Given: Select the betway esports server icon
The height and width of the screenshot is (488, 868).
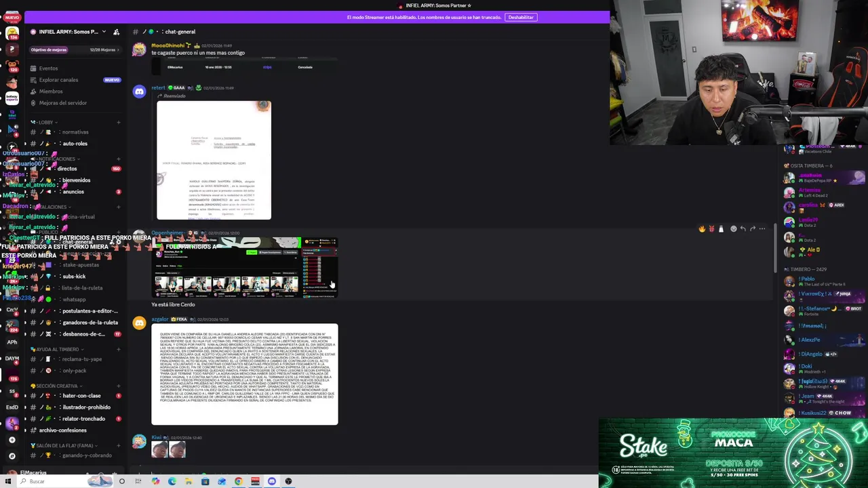Looking at the screenshot, I should (x=12, y=98).
